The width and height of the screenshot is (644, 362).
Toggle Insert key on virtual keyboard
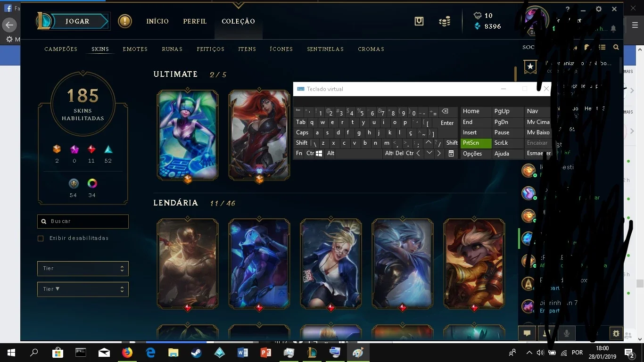(x=476, y=132)
